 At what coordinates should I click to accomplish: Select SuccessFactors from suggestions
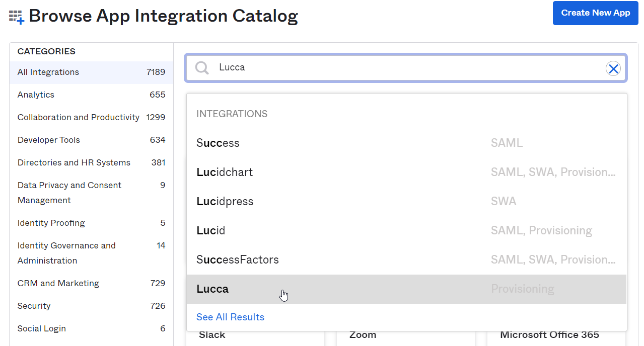[406, 260]
